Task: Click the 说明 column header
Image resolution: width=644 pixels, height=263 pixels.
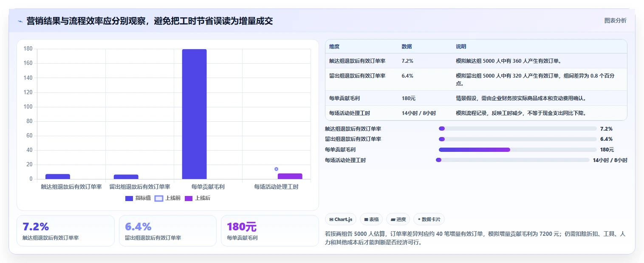Action: (x=461, y=47)
